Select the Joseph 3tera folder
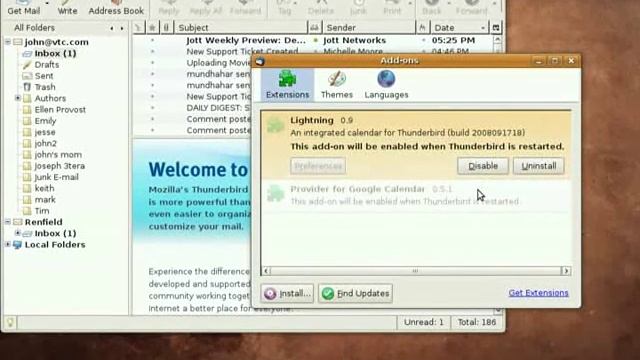Viewport: 640px width, 360px height. 60,166
